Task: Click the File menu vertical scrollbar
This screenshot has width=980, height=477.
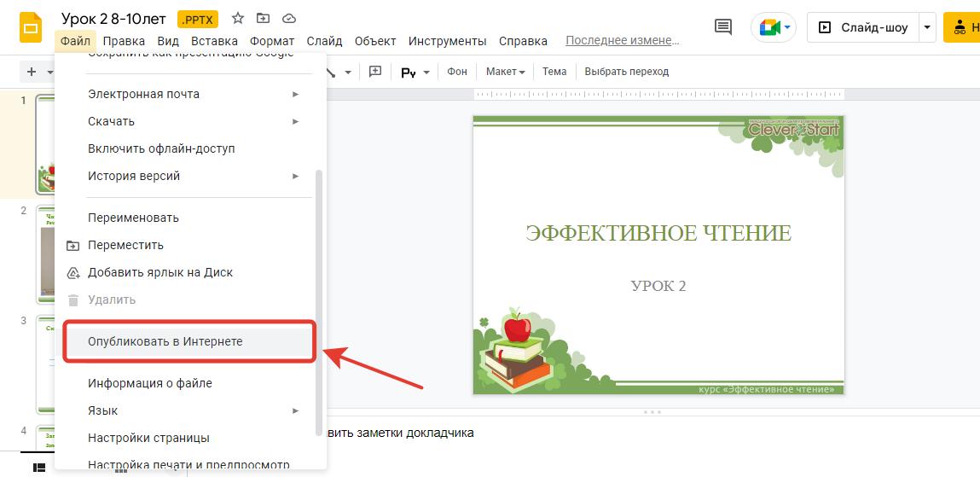Action: point(319,303)
